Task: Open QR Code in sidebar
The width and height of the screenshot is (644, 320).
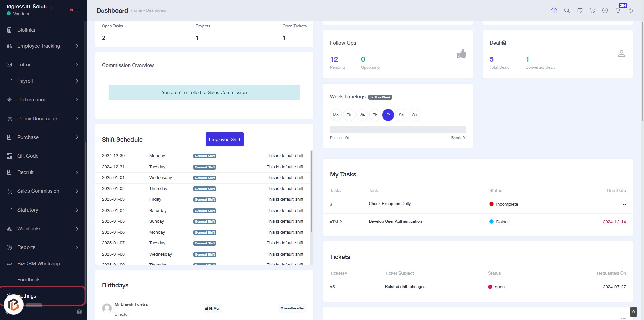Action: (x=28, y=156)
